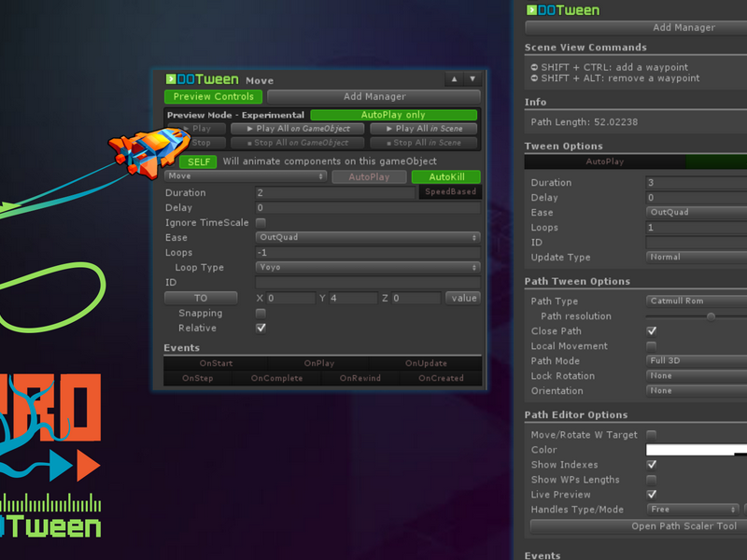Toggle the SpeedBased button
This screenshot has width=747, height=560.
(x=450, y=192)
